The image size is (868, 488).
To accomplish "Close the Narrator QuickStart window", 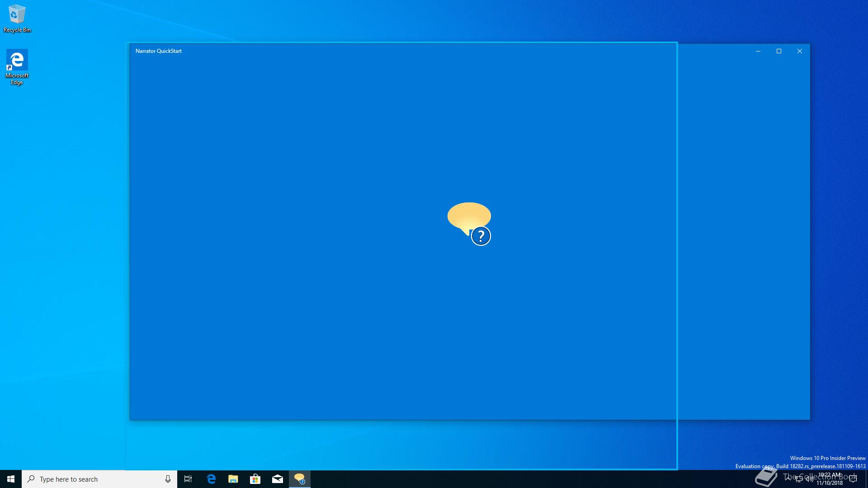I will [x=800, y=51].
